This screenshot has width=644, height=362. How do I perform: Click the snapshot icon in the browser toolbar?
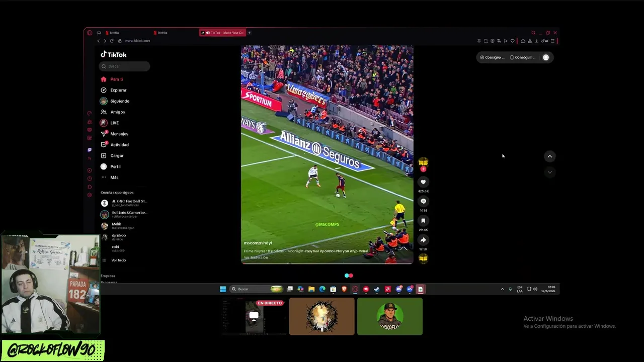click(486, 41)
